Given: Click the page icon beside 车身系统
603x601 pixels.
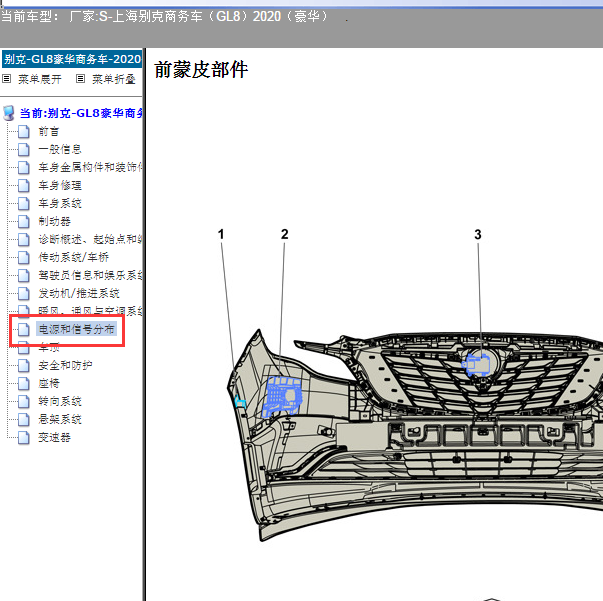Looking at the screenshot, I should click(x=24, y=203).
